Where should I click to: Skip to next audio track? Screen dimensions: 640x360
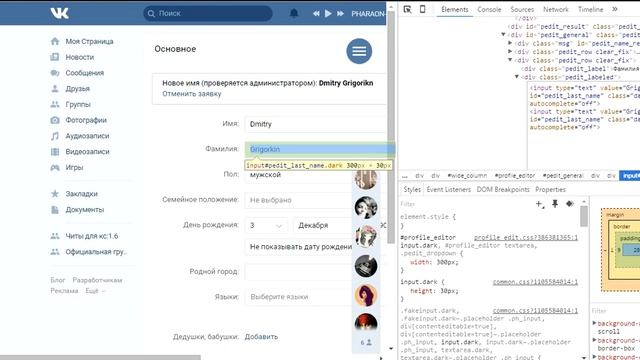[x=340, y=13]
